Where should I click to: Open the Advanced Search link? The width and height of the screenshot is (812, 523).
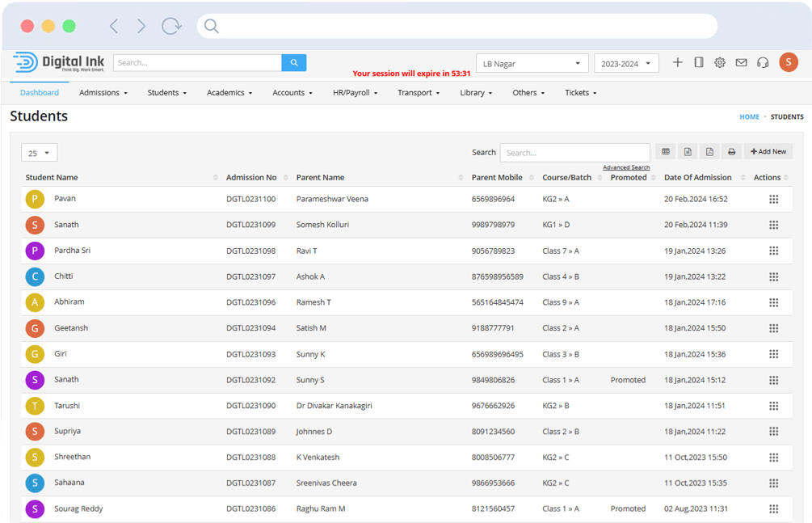click(x=626, y=168)
